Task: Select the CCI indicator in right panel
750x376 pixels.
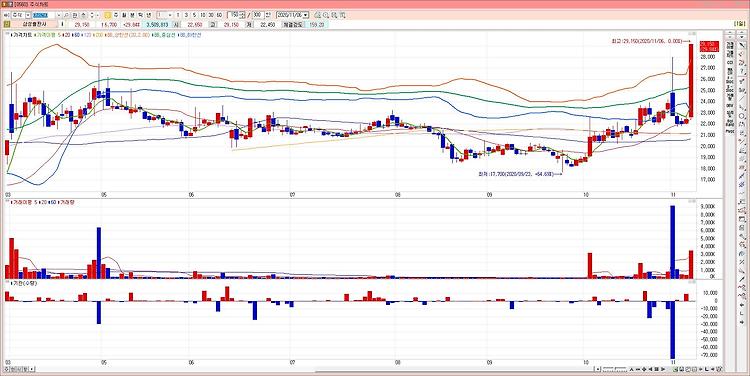Action: coord(730,62)
